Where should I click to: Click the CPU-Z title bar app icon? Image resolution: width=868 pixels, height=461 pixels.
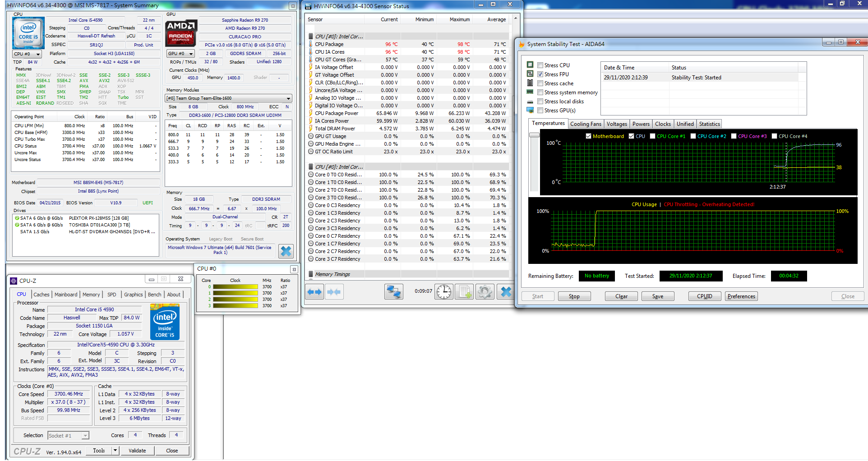(x=14, y=281)
